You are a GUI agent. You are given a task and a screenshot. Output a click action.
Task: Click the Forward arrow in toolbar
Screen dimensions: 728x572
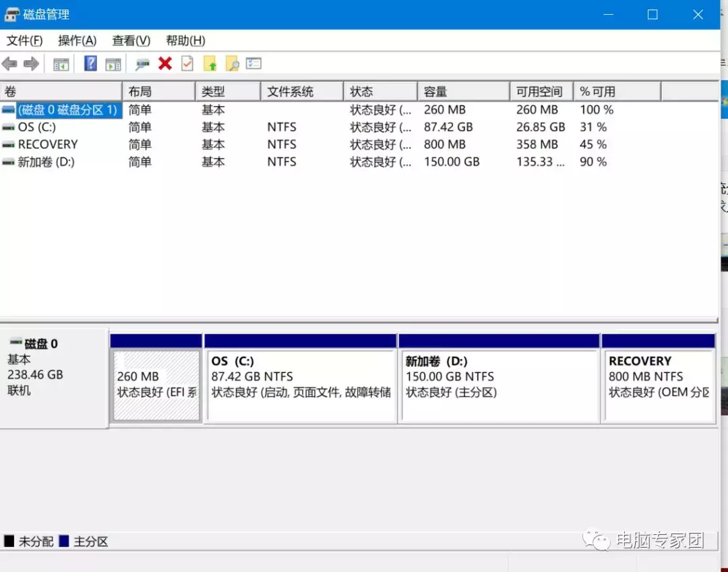31,64
